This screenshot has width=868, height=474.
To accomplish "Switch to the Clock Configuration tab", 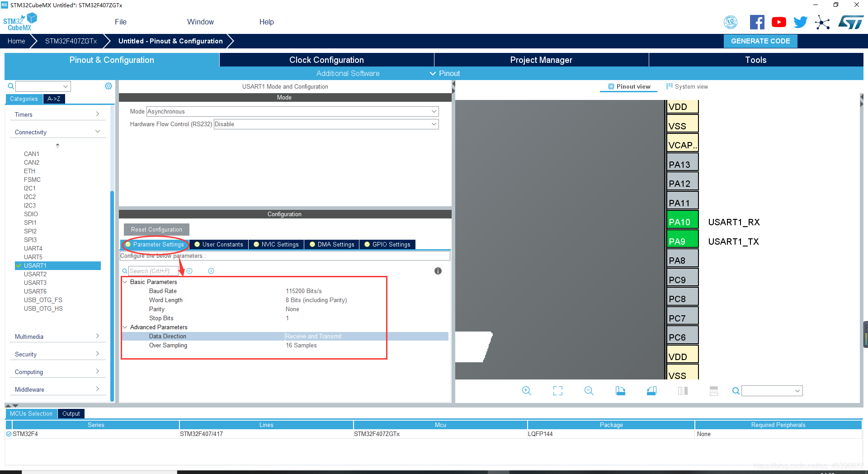I will [x=326, y=60].
